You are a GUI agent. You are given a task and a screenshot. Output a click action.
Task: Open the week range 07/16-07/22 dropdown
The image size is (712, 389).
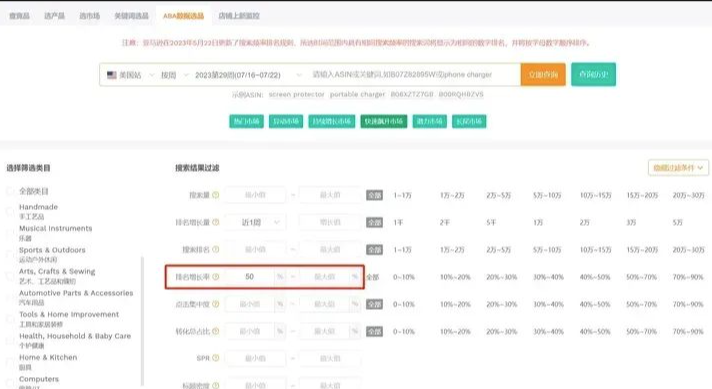[248, 75]
